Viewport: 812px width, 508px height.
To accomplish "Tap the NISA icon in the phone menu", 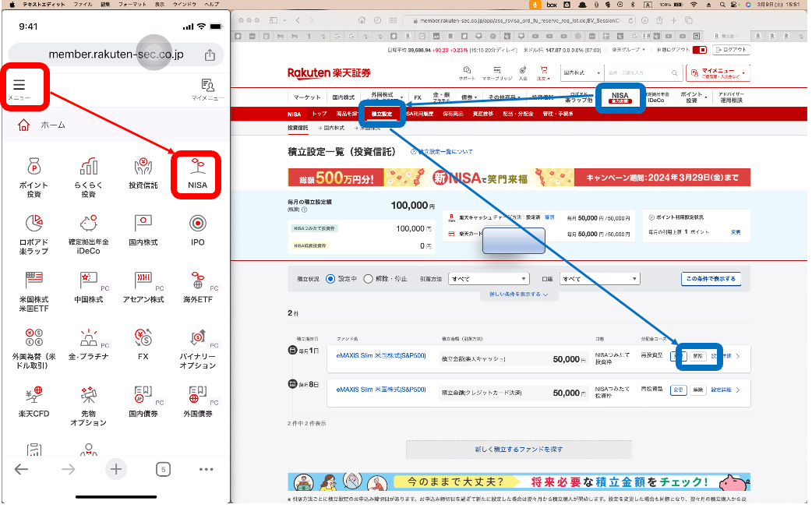I will click(x=197, y=174).
